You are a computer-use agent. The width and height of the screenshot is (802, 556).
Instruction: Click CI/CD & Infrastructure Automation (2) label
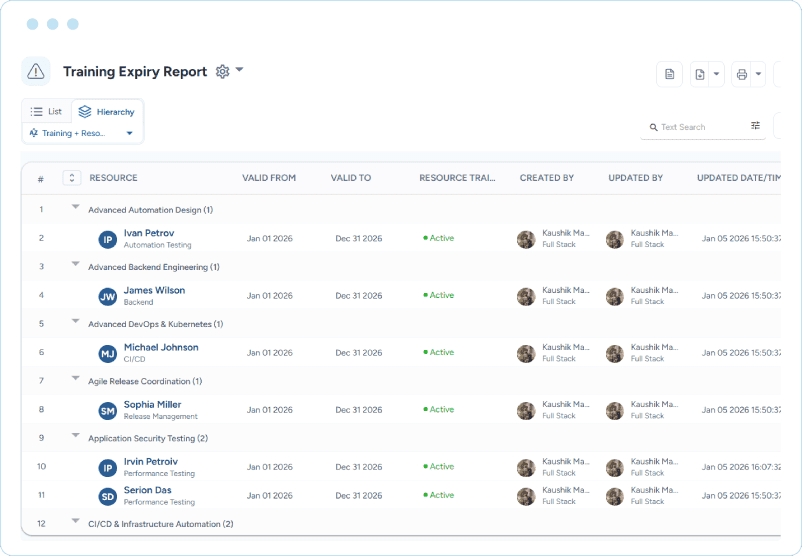pos(161,524)
